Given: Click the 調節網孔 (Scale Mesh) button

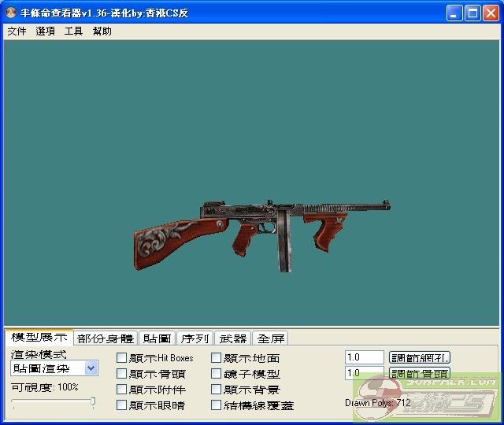Looking at the screenshot, I should point(420,358).
